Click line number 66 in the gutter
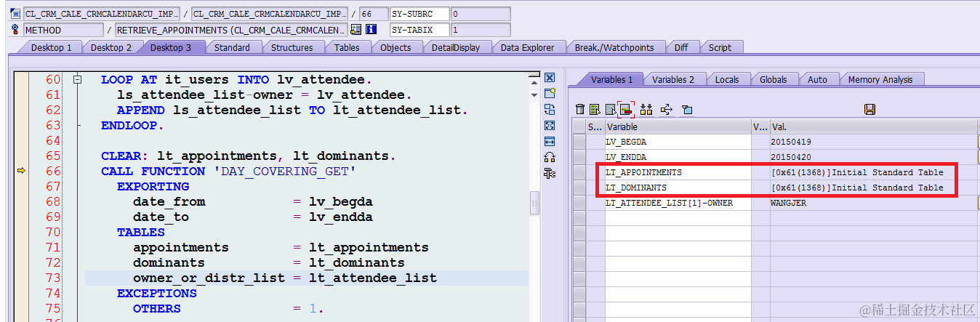Viewport: 980px width, 322px height. (53, 171)
